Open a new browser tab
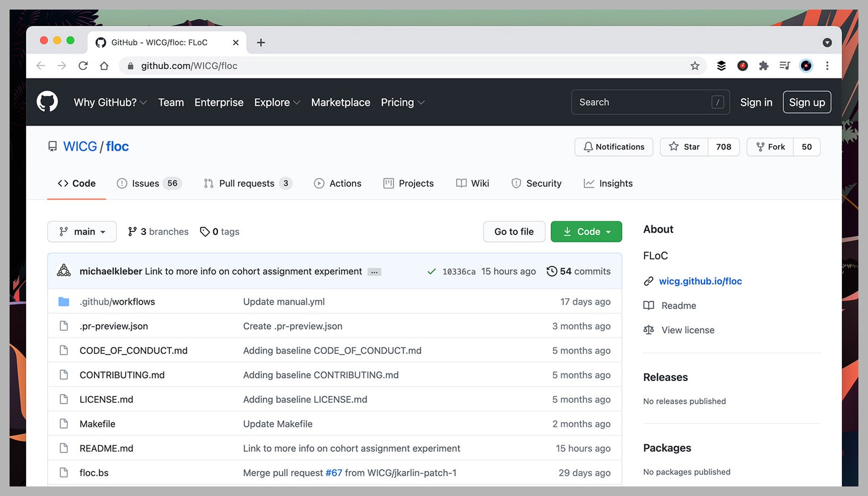The image size is (868, 496). tap(261, 42)
